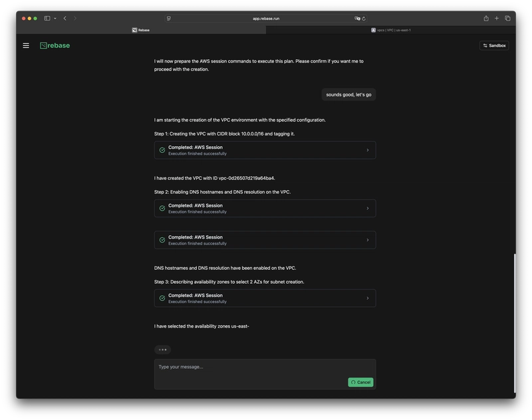Open the sidebar options dropdown arrow
The height and width of the screenshot is (420, 532).
click(55, 19)
